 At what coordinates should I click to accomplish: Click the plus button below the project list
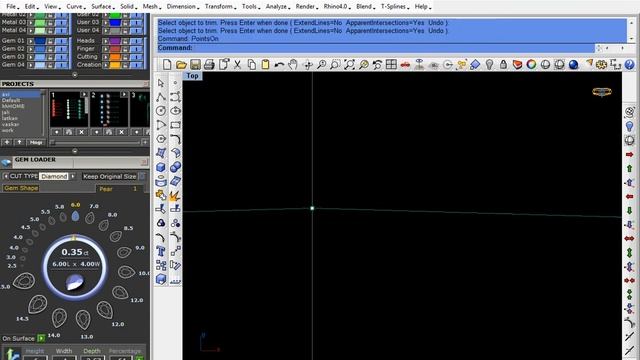(x=7, y=142)
